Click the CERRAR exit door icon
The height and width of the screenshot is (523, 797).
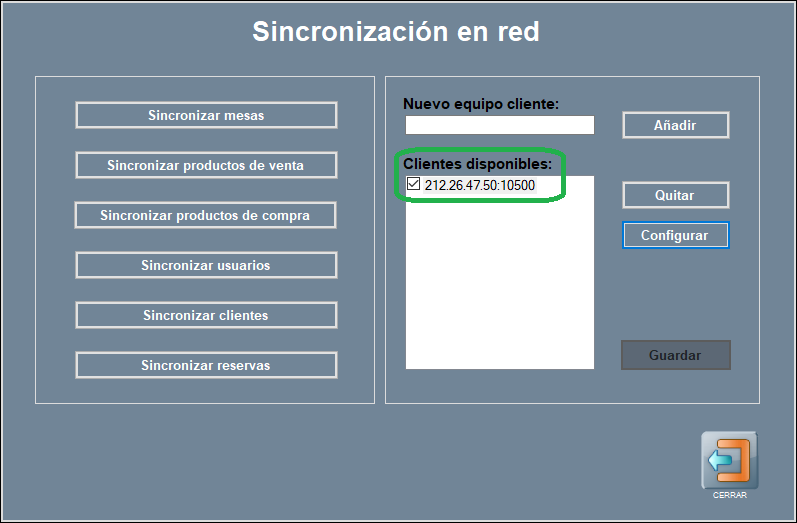(729, 460)
